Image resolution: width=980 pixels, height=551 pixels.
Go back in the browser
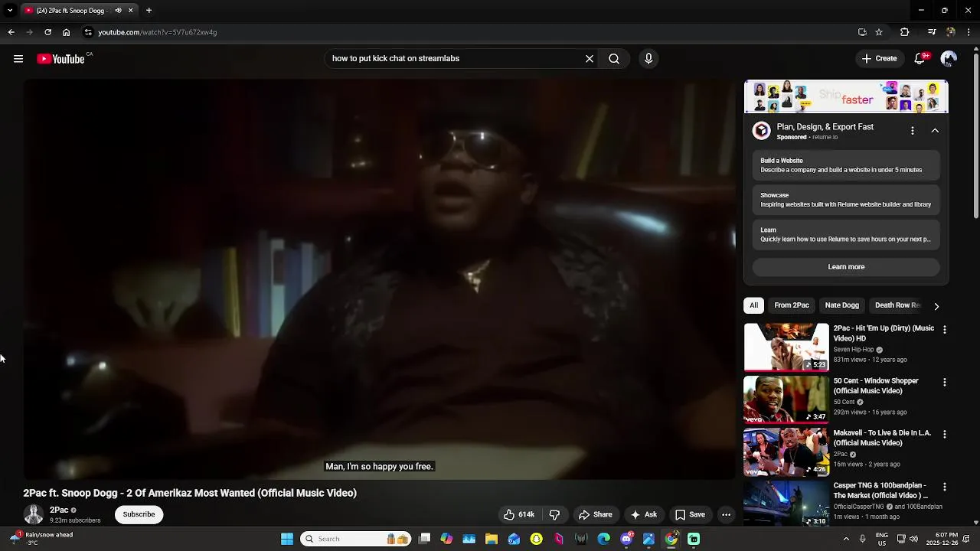pos(11,32)
